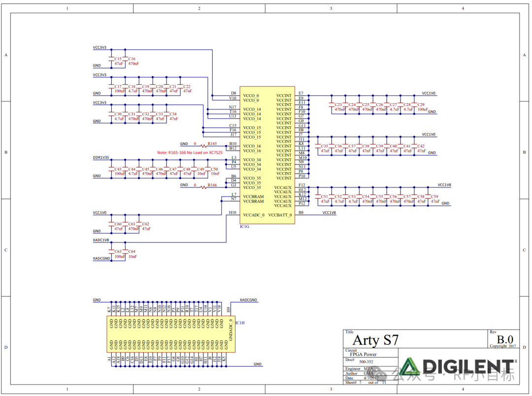This screenshot has width=532, height=396.
Task: Click the R165 resistor zigzag symbol
Action: (x=203, y=146)
